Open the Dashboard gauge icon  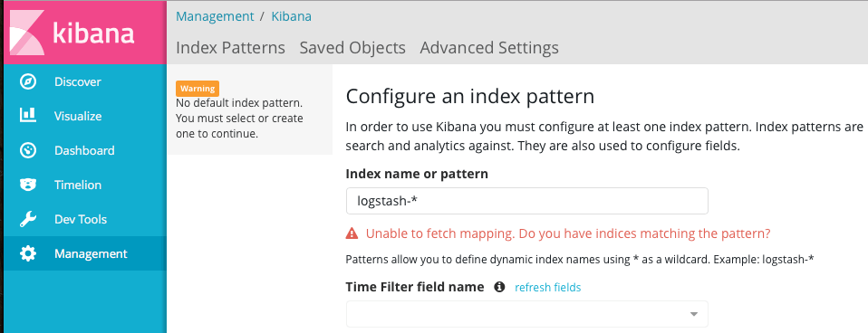28,150
